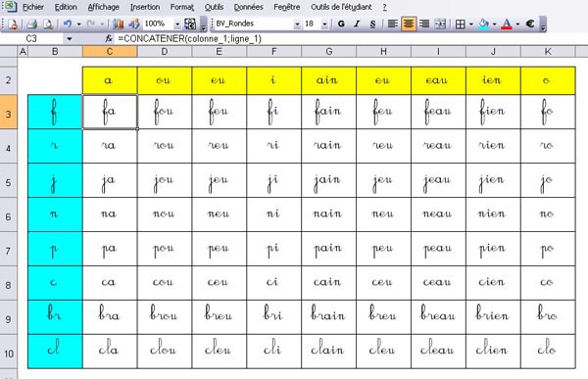The width and height of the screenshot is (588, 379).
Task: Click the standard toolbar options arrow
Action: tap(203, 24)
